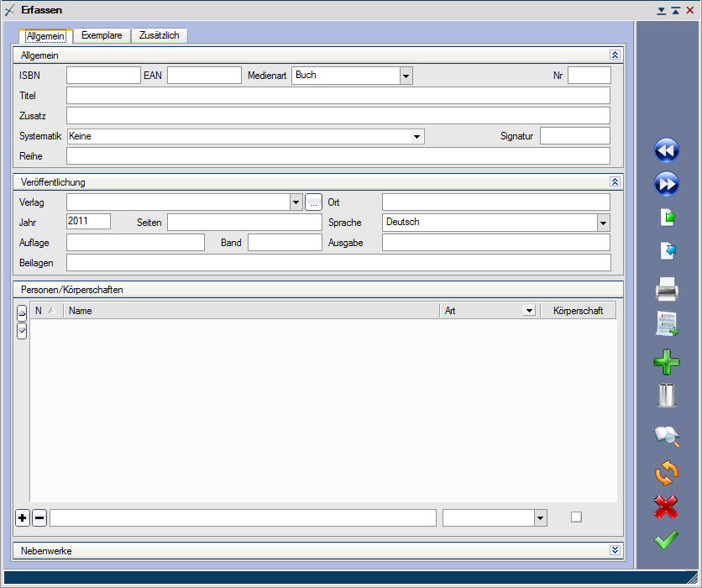Go to previous record with rewind icon
Image resolution: width=702 pixels, height=588 pixels.
666,150
